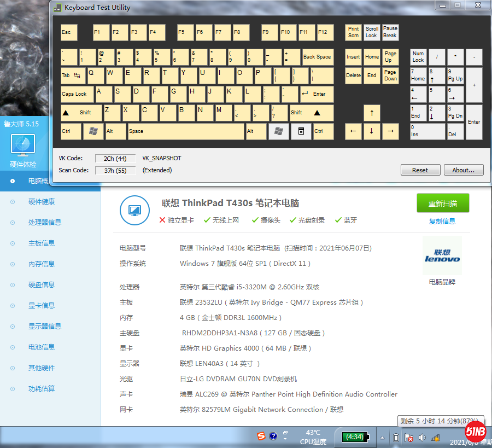Viewport: 492px width, 448px height.
Task: Toggle the Scroll Lock key
Action: 372,32
